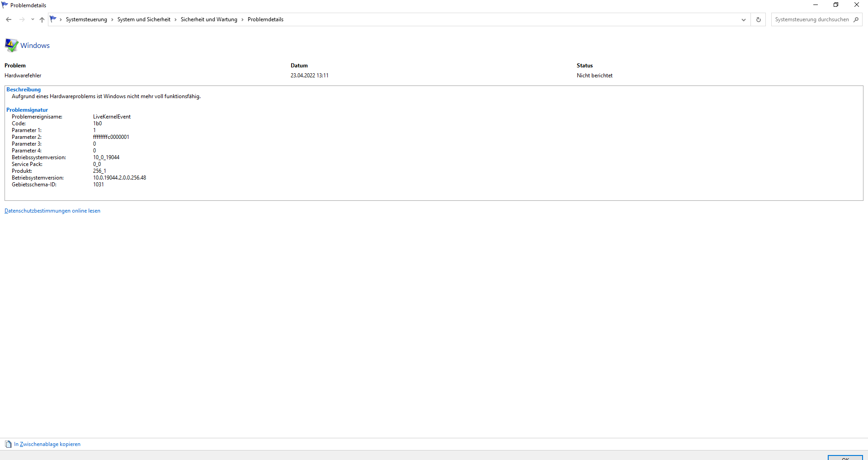Image resolution: width=868 pixels, height=460 pixels.
Task: Click the Windows problem report icon
Action: 11,45
